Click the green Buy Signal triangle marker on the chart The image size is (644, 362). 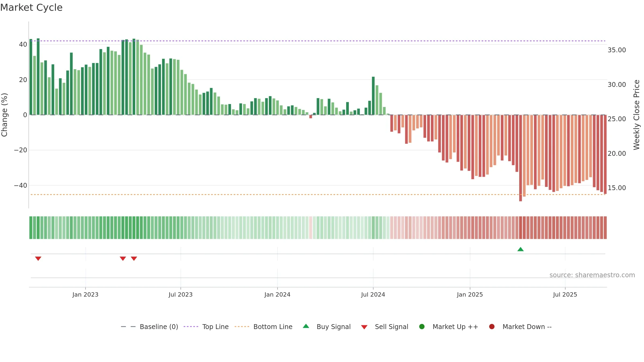pos(521,249)
